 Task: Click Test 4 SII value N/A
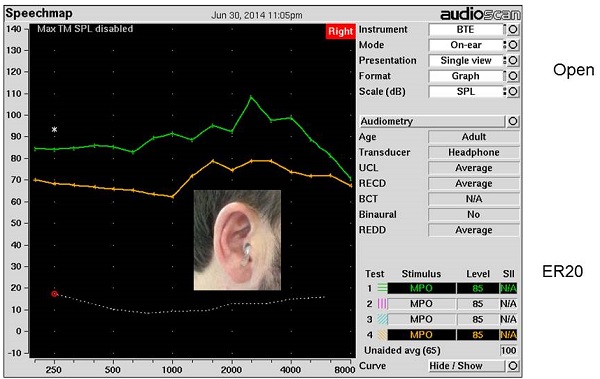click(x=509, y=335)
